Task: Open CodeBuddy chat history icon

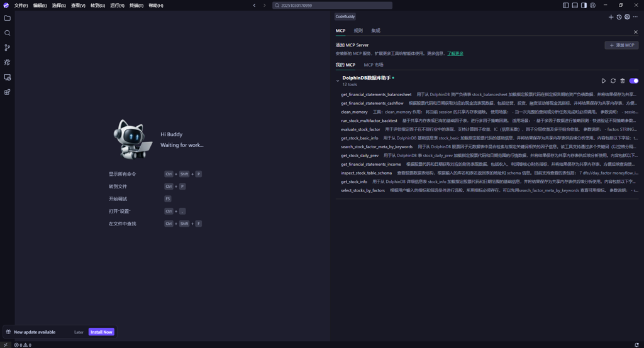Action: 619,17
